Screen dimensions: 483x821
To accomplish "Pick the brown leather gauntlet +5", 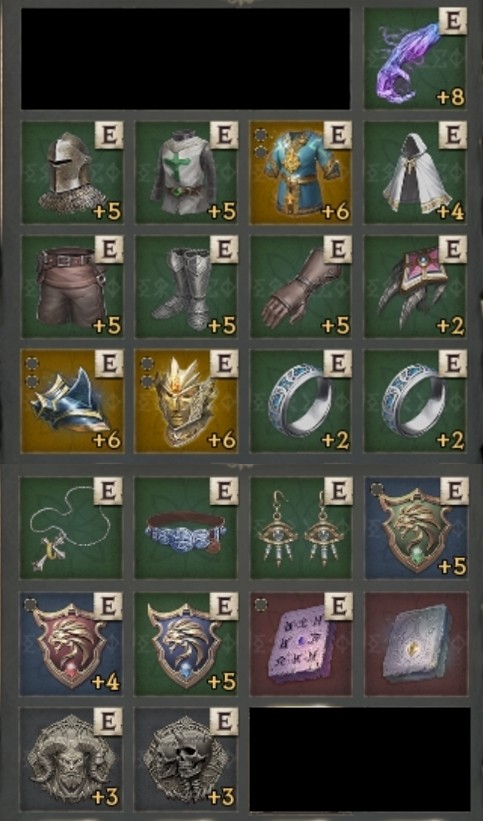I will point(301,286).
